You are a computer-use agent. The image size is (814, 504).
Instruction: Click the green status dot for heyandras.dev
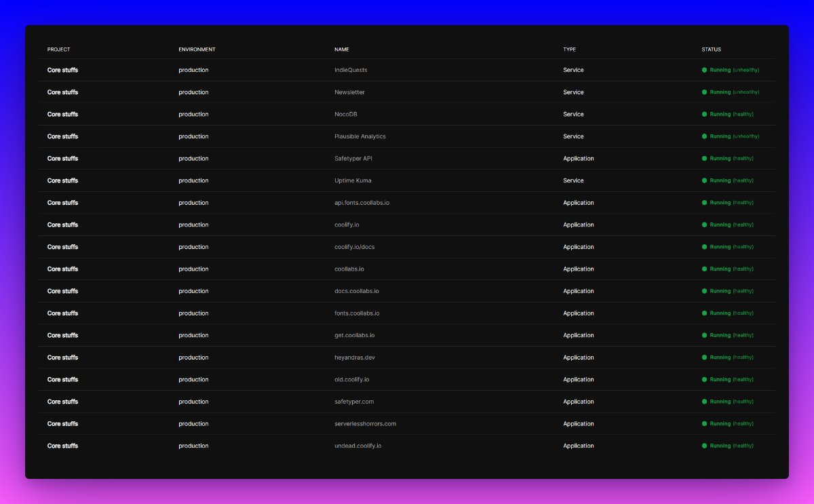pos(704,357)
